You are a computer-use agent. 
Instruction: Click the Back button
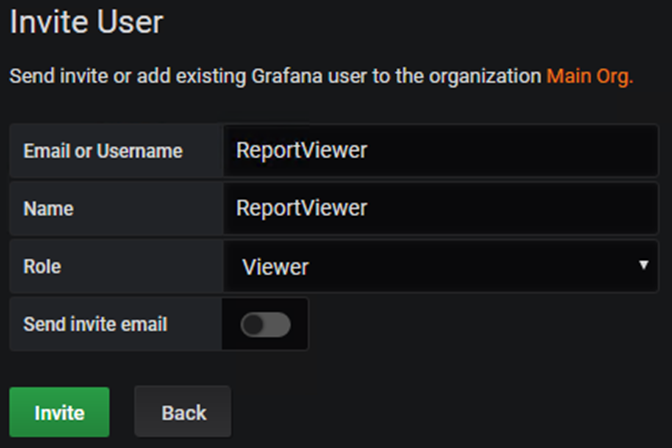[183, 412]
